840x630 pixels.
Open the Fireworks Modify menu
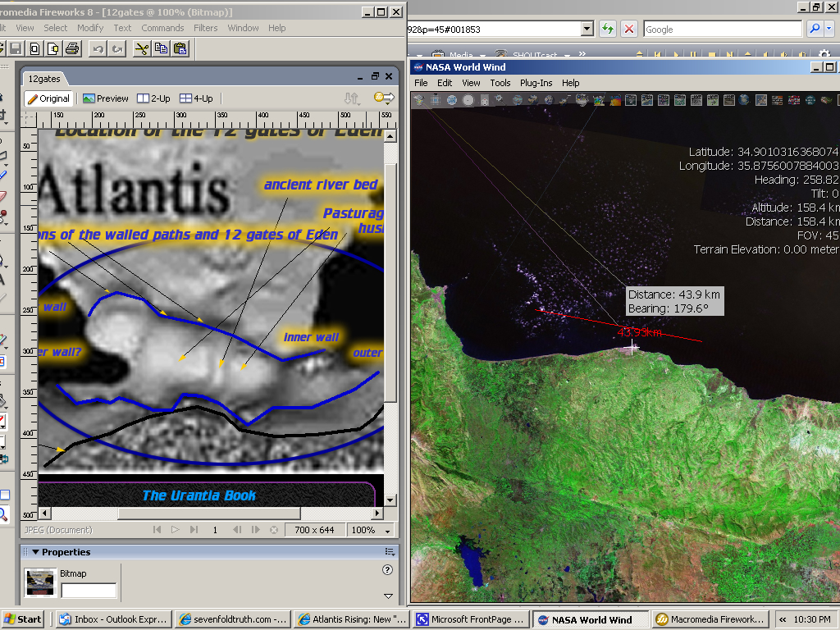[x=90, y=28]
